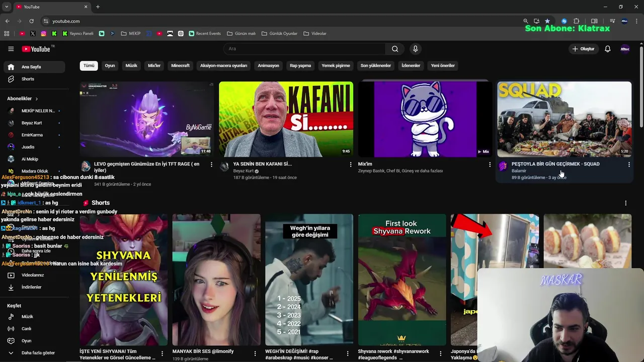Play the Shyvana Rework first look short
Image resolution: width=644 pixels, height=362 pixels.
click(x=402, y=280)
